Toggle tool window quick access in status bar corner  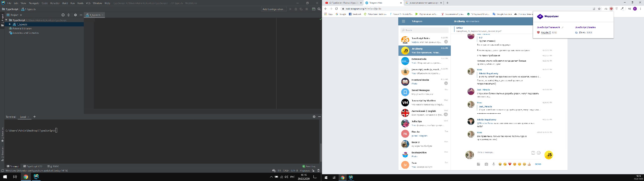coord(2,170)
